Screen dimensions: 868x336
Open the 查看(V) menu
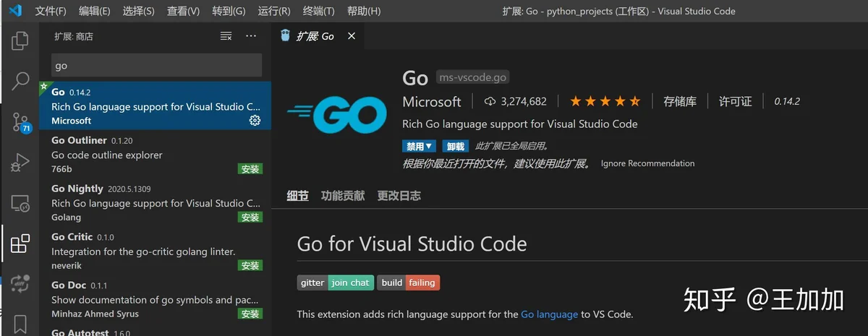183,11
